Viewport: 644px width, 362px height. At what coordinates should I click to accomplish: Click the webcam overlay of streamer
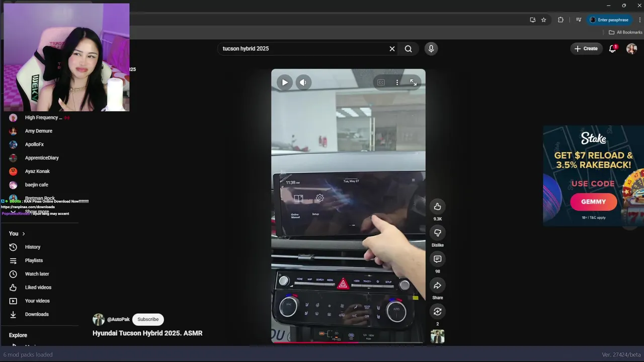pyautogui.click(x=66, y=57)
